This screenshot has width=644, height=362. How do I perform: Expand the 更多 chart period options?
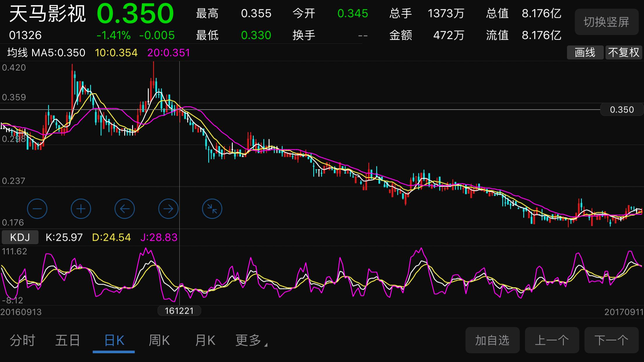tap(250, 340)
